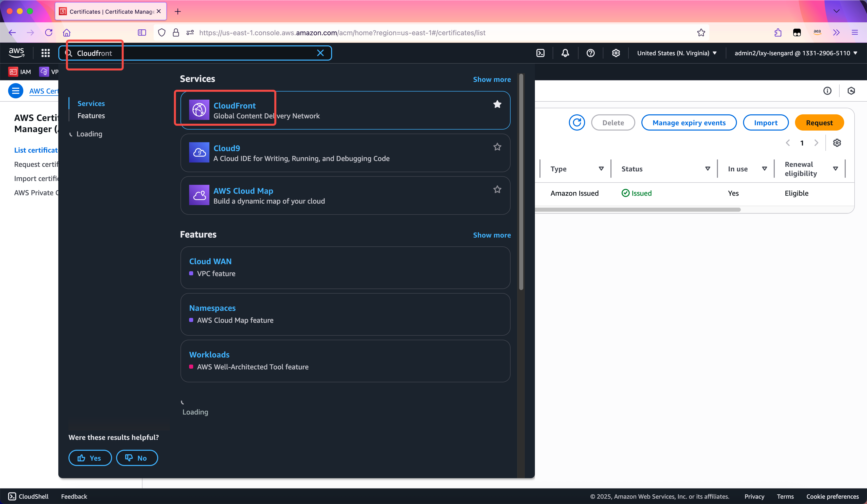Image resolution: width=867 pixels, height=504 pixels.
Task: Open List certificates in side navigation
Action: point(36,150)
